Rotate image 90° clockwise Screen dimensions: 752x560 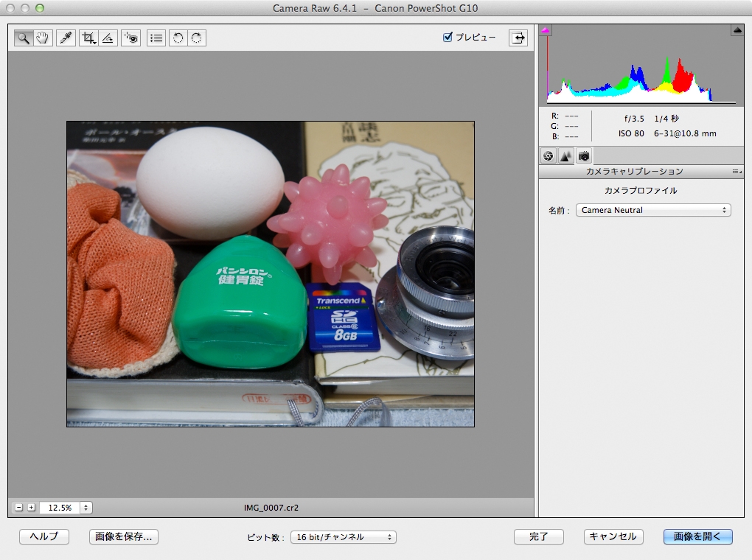[196, 38]
